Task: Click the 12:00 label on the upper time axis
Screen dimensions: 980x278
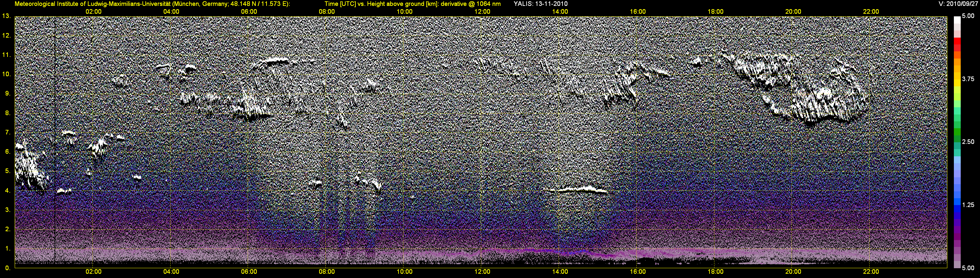Action: (482, 12)
